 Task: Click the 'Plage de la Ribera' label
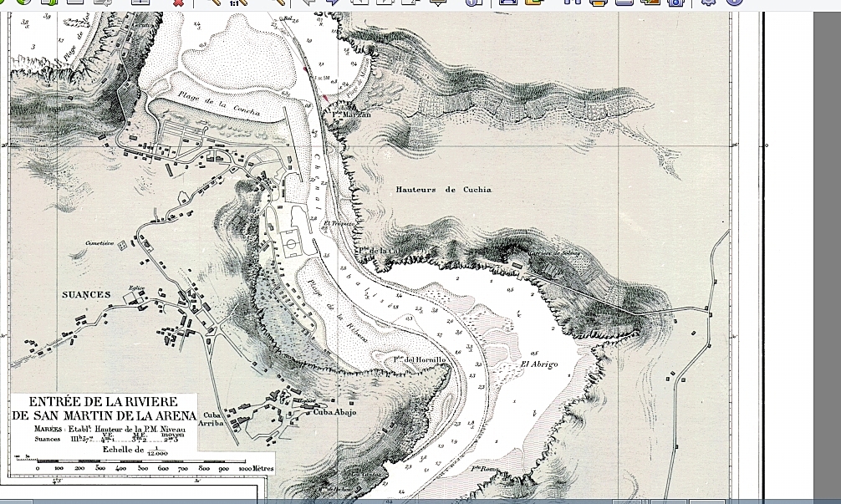coord(337,309)
